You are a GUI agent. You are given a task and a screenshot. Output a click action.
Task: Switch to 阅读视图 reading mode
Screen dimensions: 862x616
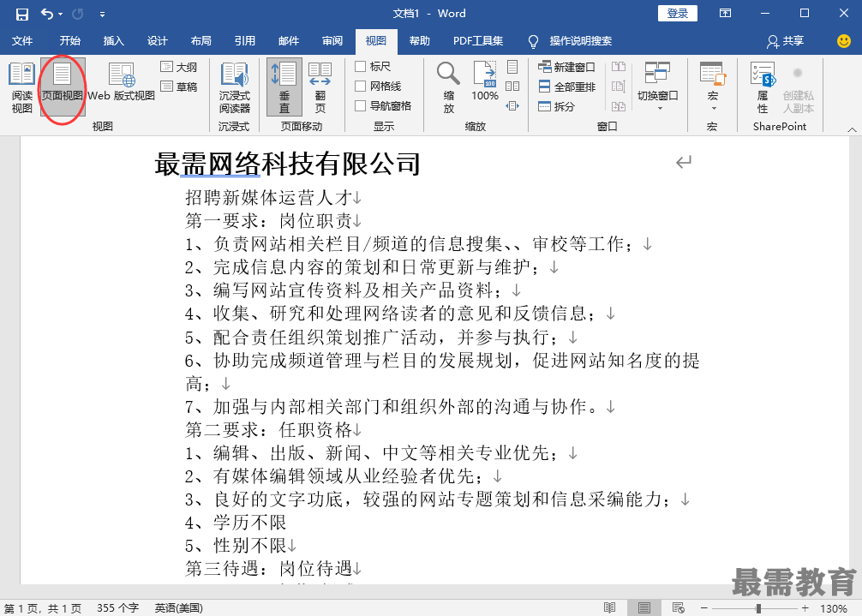click(22, 87)
